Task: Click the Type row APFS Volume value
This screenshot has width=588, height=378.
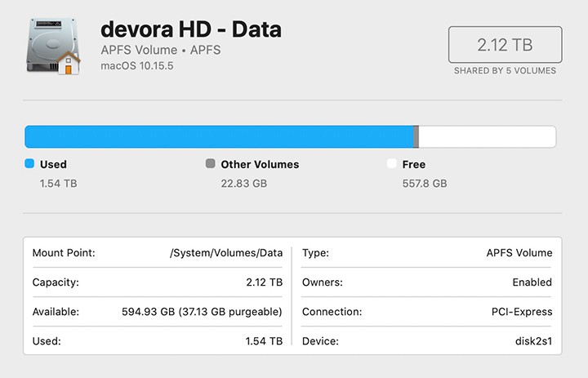Action: click(519, 253)
